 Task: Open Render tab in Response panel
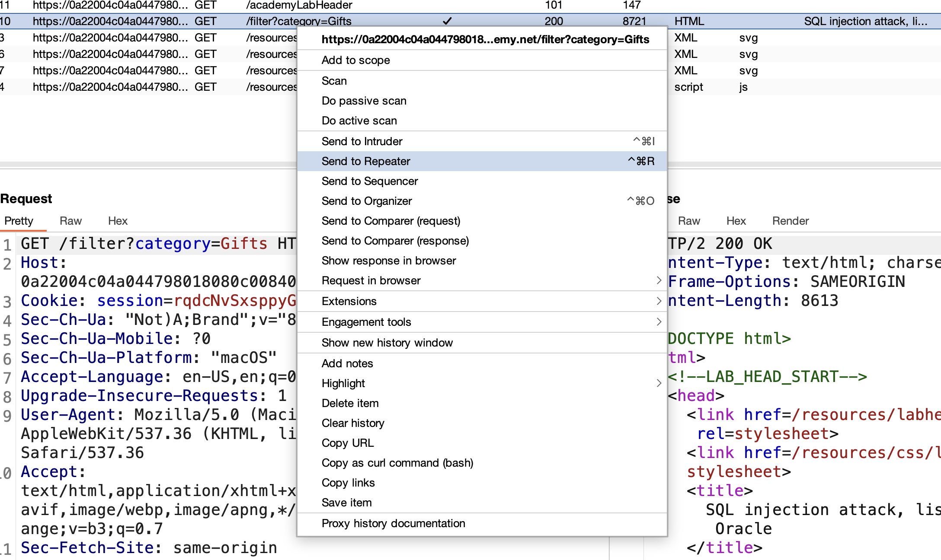click(x=791, y=221)
